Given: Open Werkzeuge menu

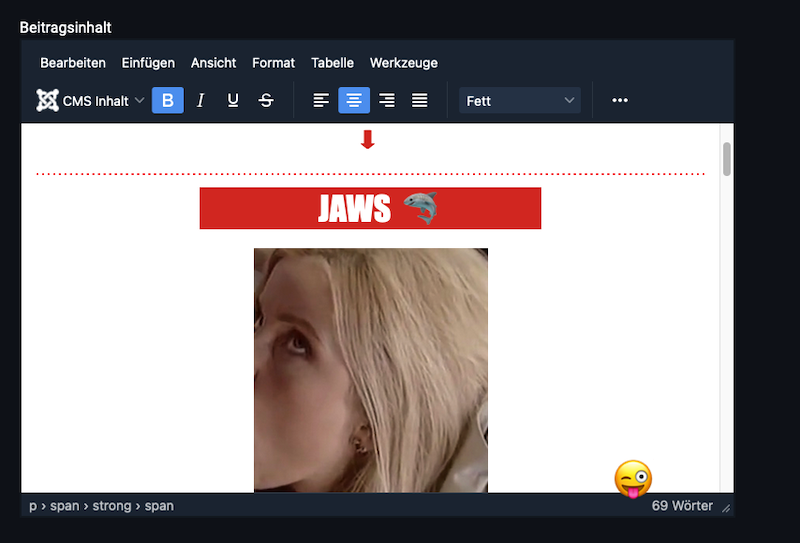Looking at the screenshot, I should click(404, 63).
